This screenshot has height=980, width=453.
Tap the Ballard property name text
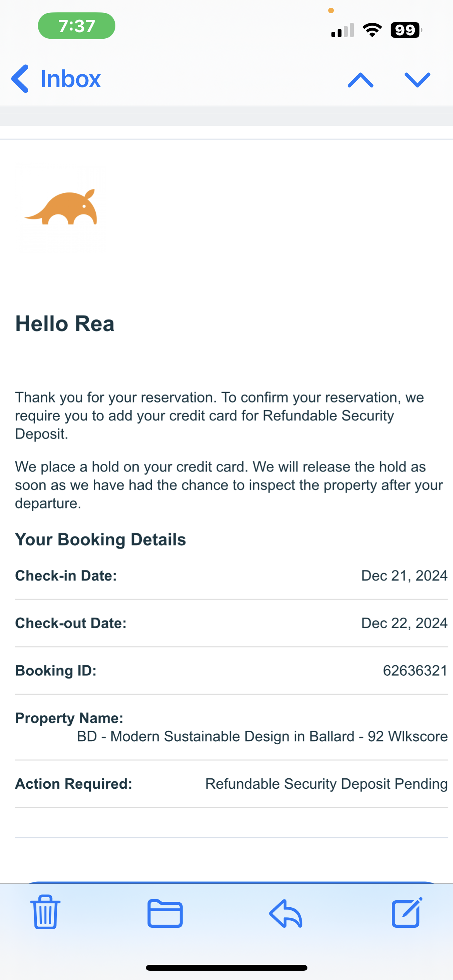pos(262,736)
